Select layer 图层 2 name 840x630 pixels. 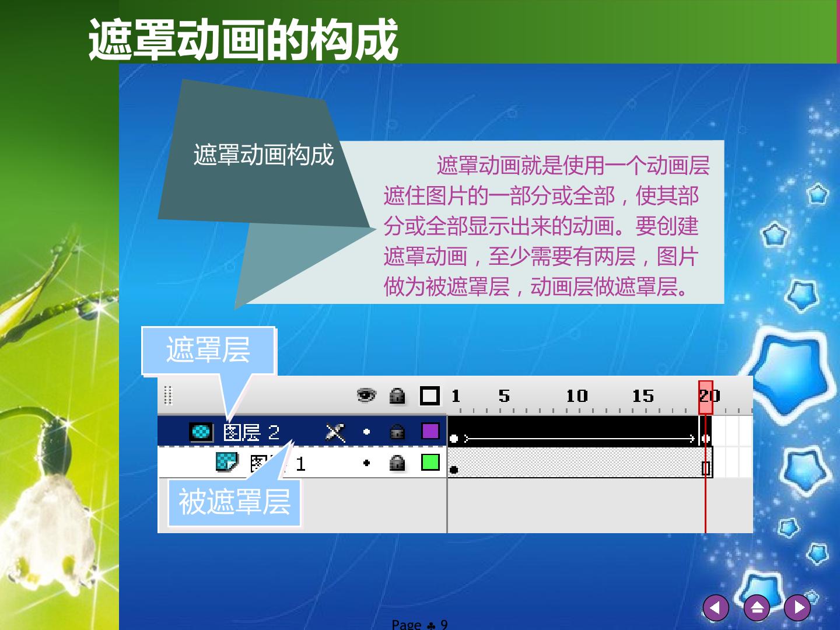tap(251, 432)
